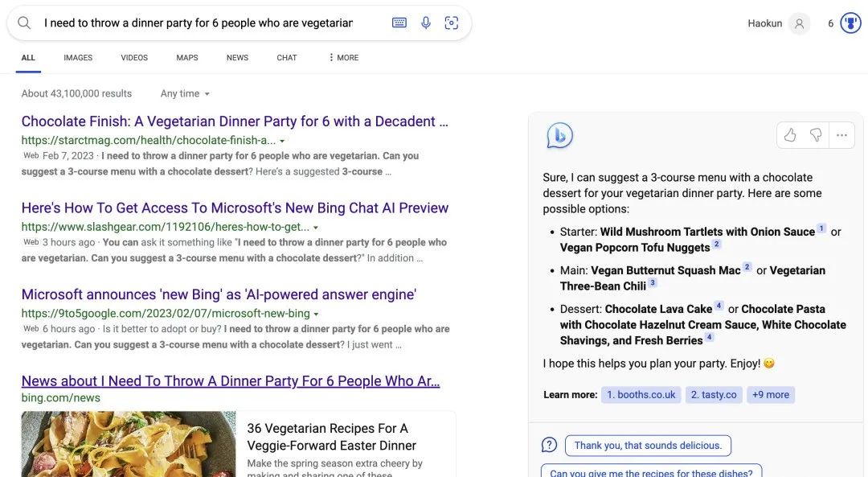Open the MORE search categories menu
The height and width of the screenshot is (477, 868).
click(x=343, y=58)
